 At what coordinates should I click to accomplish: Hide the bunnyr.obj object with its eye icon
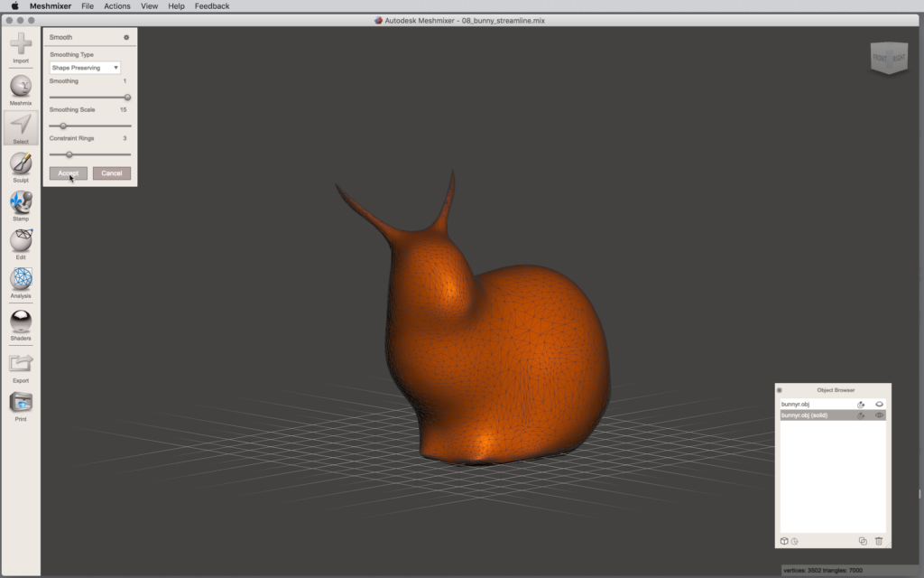879,404
